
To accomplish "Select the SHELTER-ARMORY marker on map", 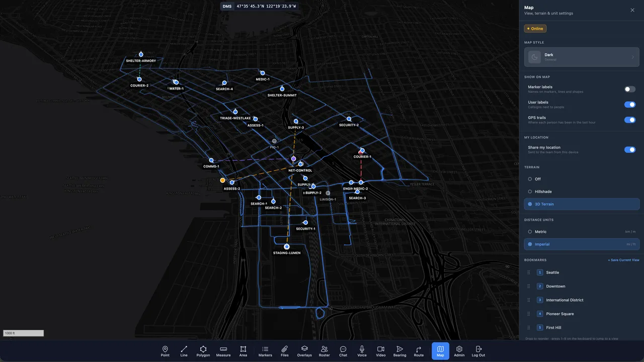I will [x=141, y=54].
